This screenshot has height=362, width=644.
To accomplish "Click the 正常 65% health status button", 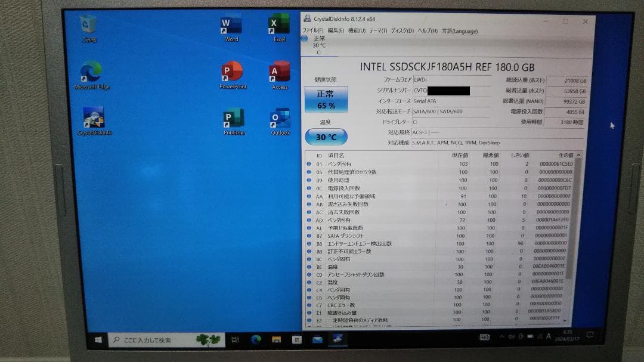I will tap(326, 98).
